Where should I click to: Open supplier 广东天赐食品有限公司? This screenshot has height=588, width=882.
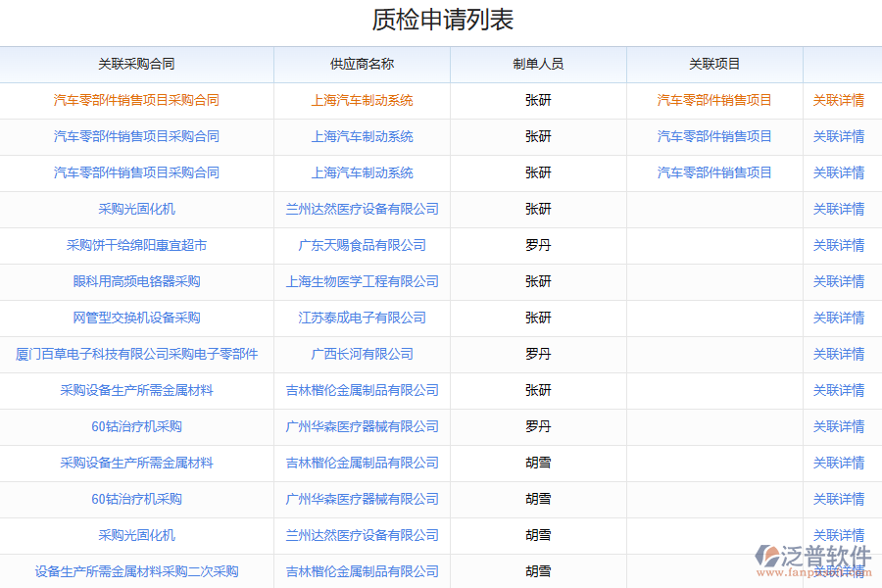362,246
